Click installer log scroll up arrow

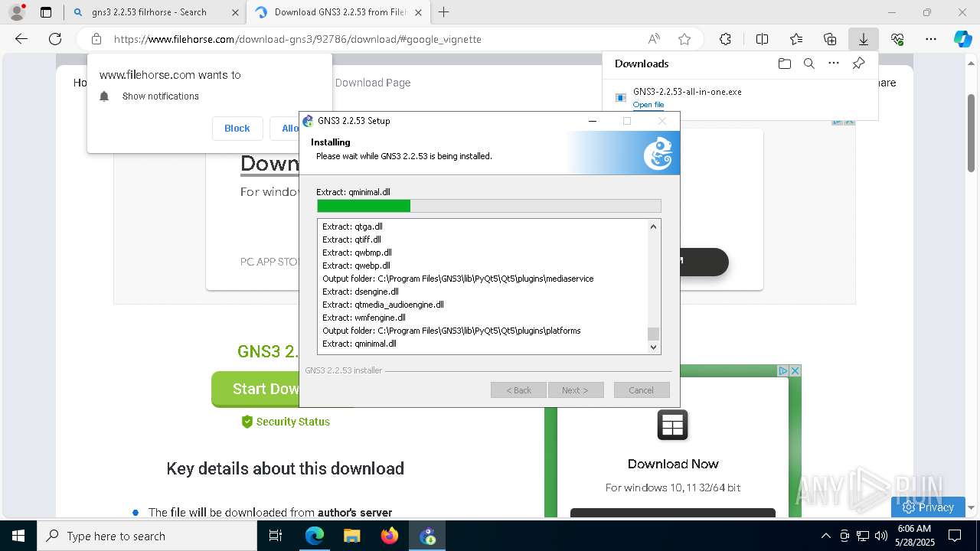coord(653,227)
